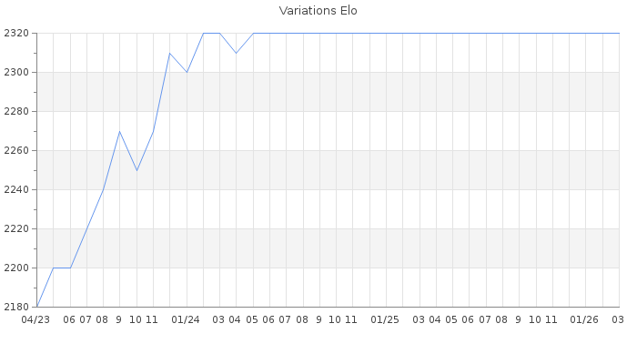Select the 2300 y-axis label

[x=16, y=72]
